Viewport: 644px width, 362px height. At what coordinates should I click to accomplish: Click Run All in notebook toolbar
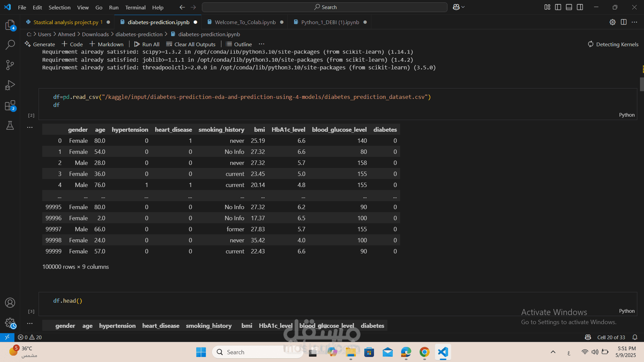pyautogui.click(x=147, y=44)
